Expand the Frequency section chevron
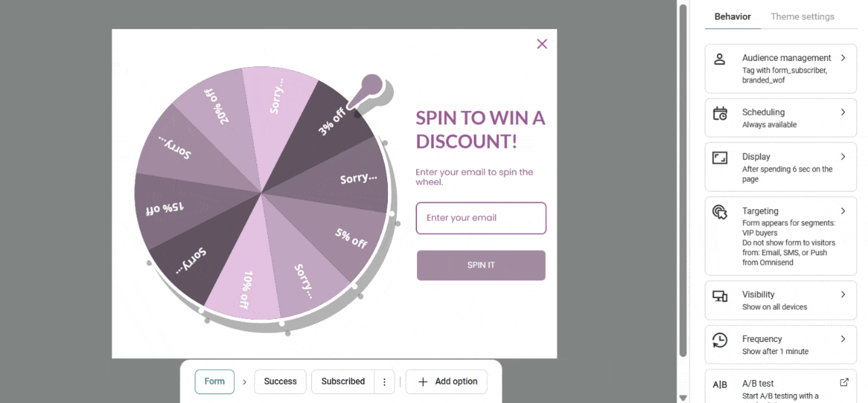 [843, 339]
